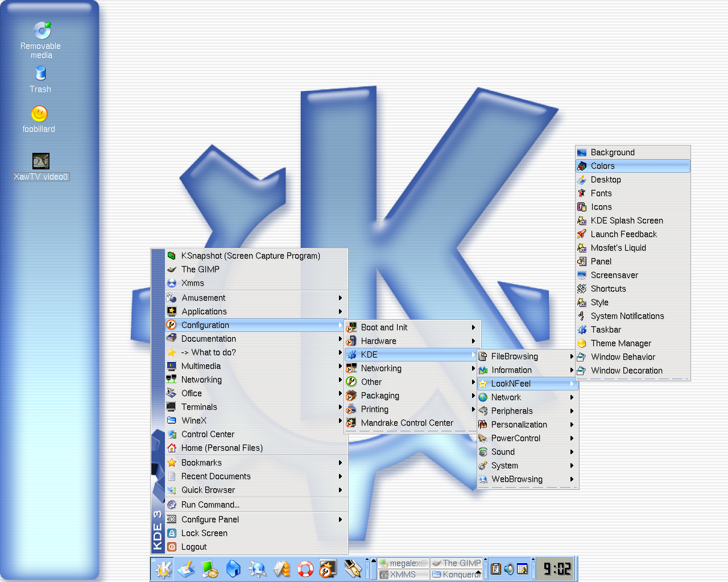Launch Xmms from the K menu

256,283
